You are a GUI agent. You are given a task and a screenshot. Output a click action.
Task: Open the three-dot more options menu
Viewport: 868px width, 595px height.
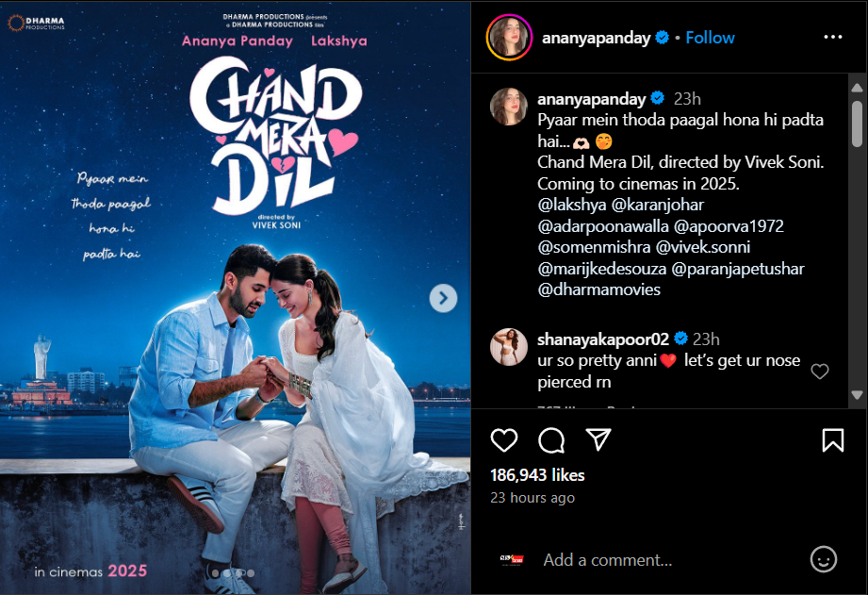(832, 37)
